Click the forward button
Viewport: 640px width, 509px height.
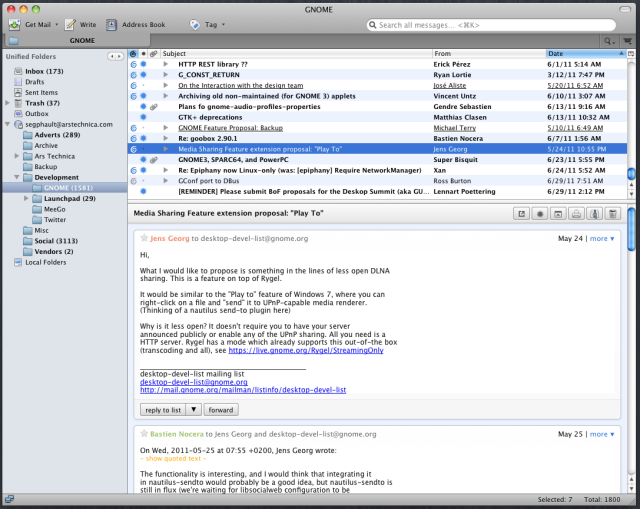[x=221, y=410]
